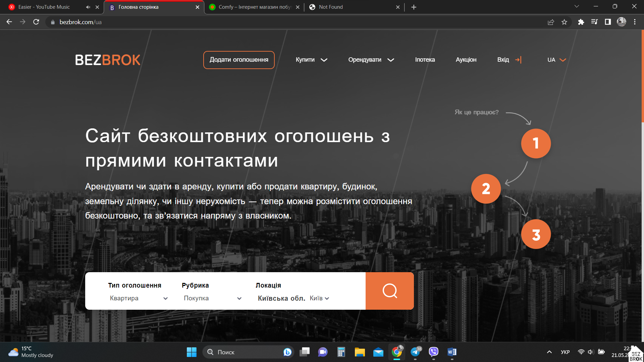
Task: Open the Аукціон page
Action: [x=466, y=60]
